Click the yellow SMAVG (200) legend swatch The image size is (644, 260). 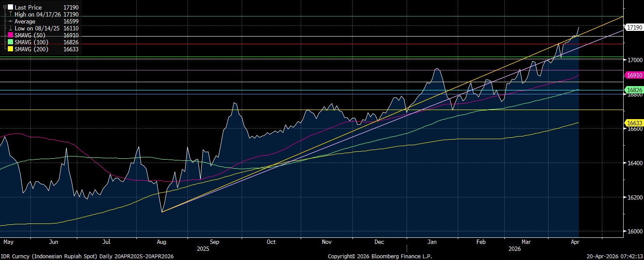coord(10,49)
